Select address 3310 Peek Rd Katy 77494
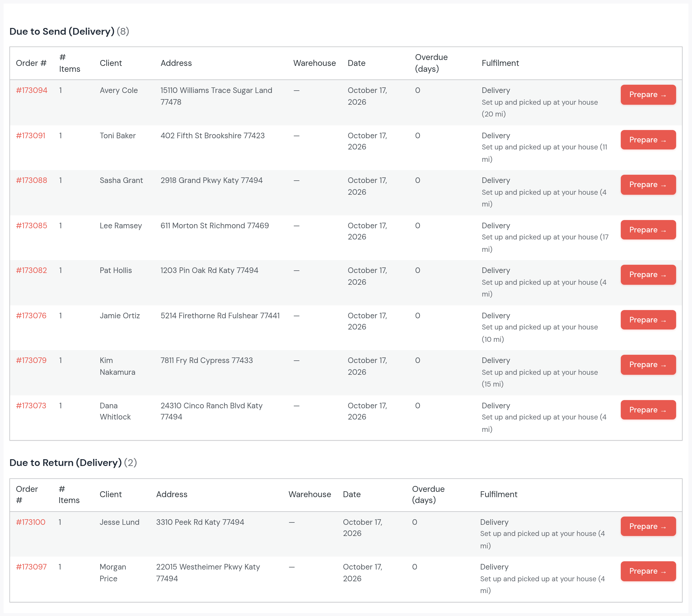 pos(200,522)
